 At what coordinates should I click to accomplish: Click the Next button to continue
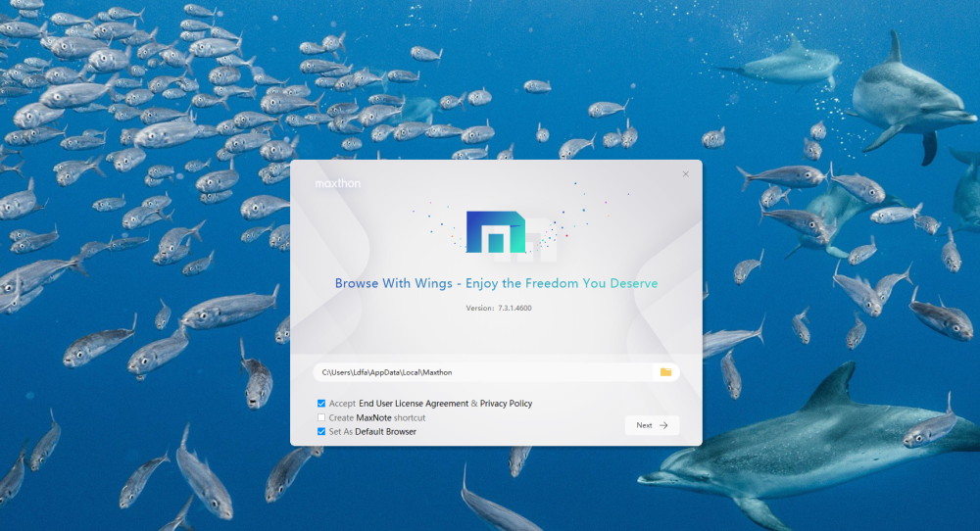(652, 425)
